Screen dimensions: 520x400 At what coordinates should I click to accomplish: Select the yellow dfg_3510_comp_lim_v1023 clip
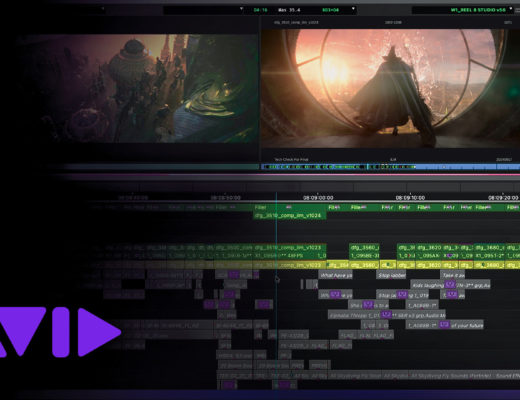point(289,265)
